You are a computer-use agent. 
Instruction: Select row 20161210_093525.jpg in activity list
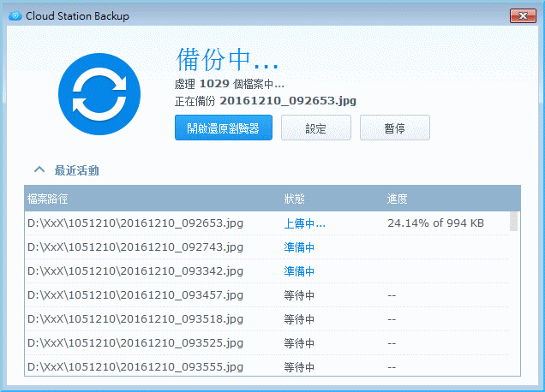267,343
